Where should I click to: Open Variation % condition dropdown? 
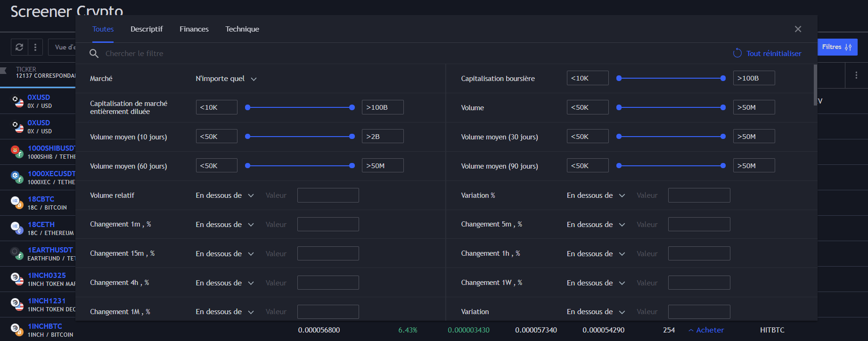596,195
